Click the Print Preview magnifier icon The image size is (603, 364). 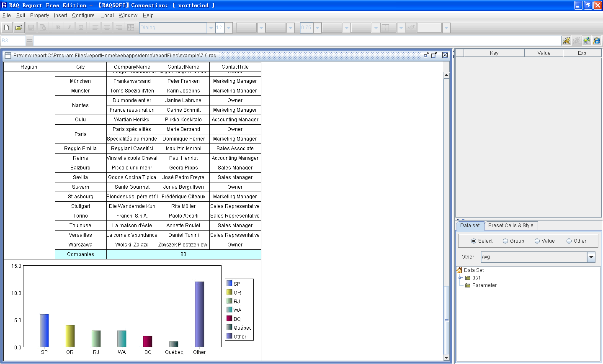(43, 28)
